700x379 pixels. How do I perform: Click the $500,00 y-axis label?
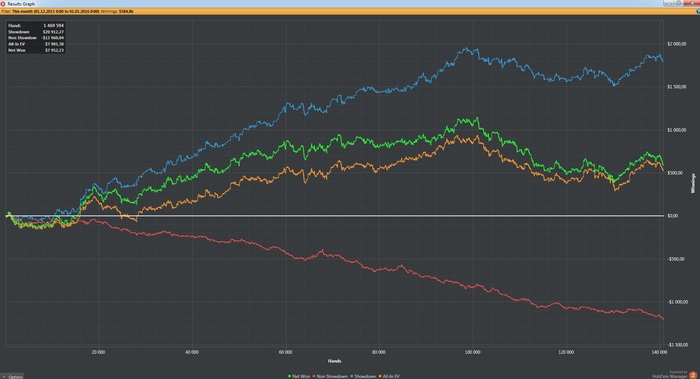(675, 173)
